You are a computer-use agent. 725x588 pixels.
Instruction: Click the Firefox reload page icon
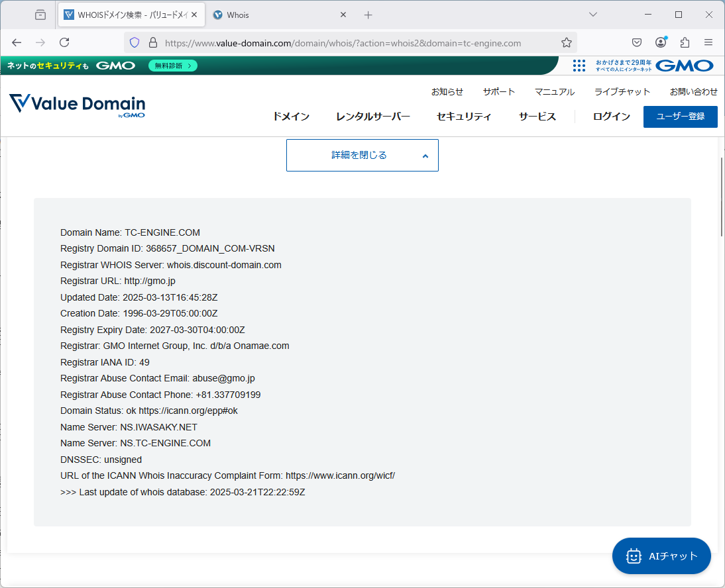64,42
